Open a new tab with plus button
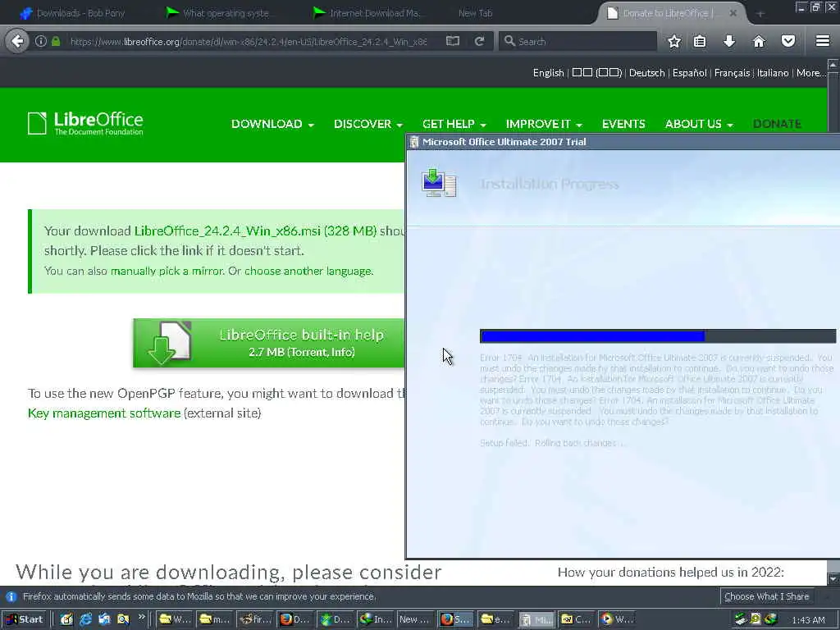 [x=760, y=13]
